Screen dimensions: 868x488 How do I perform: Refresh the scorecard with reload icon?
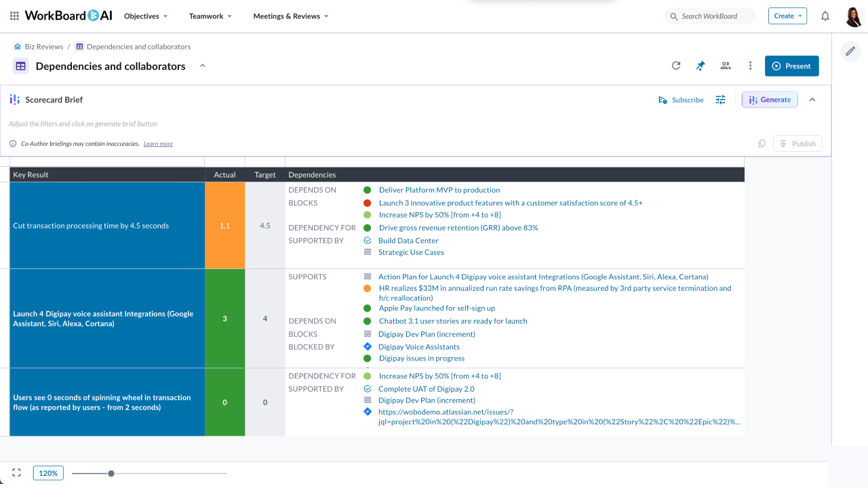pyautogui.click(x=676, y=66)
